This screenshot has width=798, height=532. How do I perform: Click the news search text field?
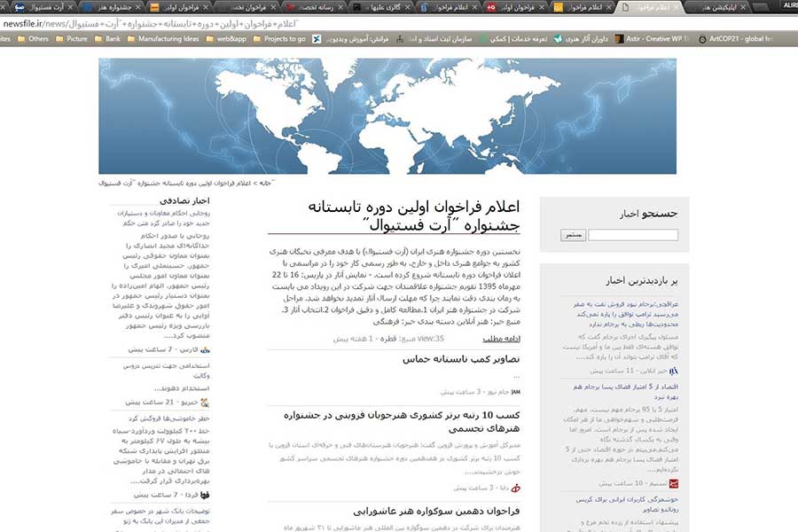(633, 235)
